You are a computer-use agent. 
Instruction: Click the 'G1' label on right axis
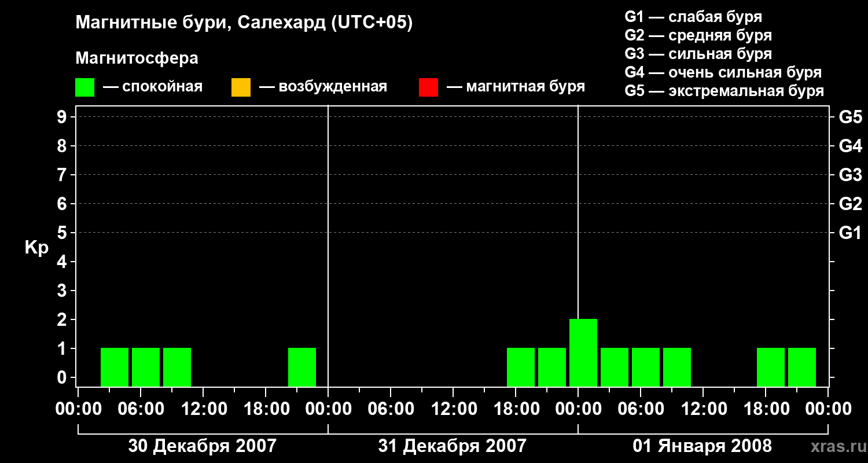coord(850,233)
